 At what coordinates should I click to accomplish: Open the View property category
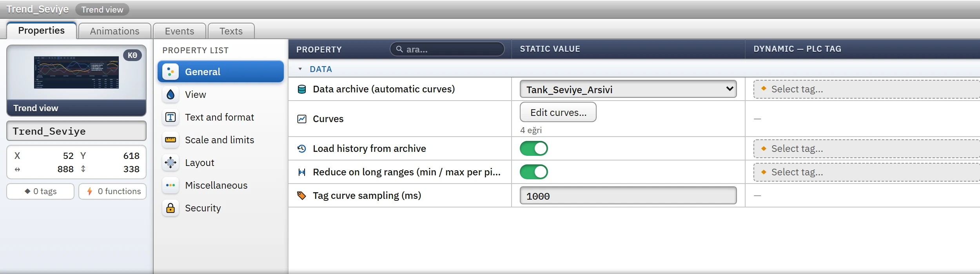[221, 94]
